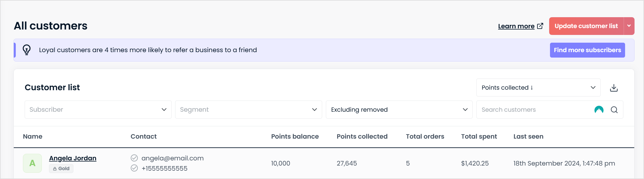This screenshot has height=179, width=644.
Task: Click the download customer list icon
Action: 614,88
